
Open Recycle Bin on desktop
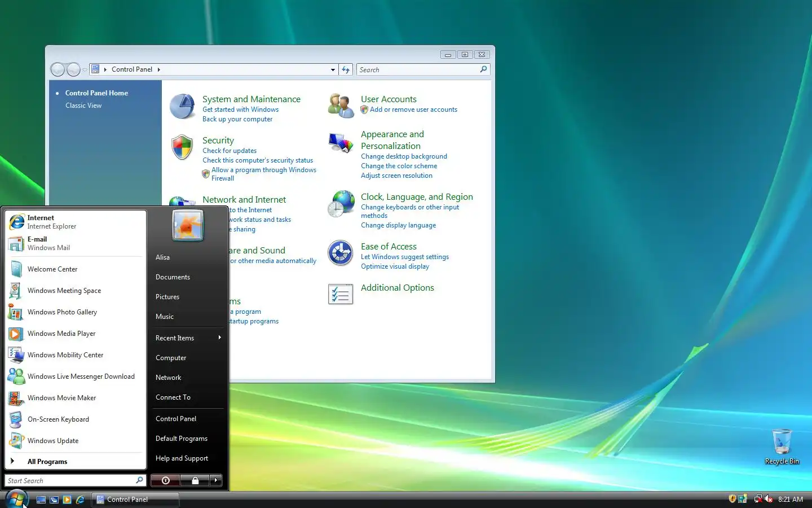point(782,446)
